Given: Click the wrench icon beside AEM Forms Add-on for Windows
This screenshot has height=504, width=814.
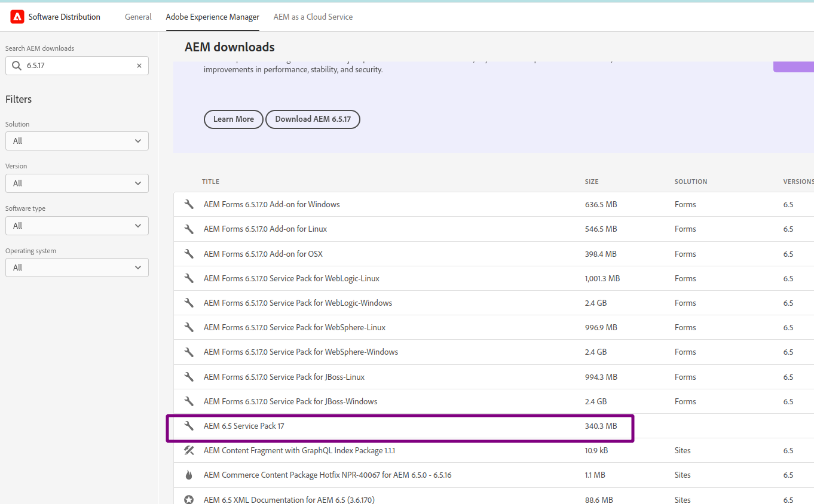Looking at the screenshot, I should [x=189, y=204].
